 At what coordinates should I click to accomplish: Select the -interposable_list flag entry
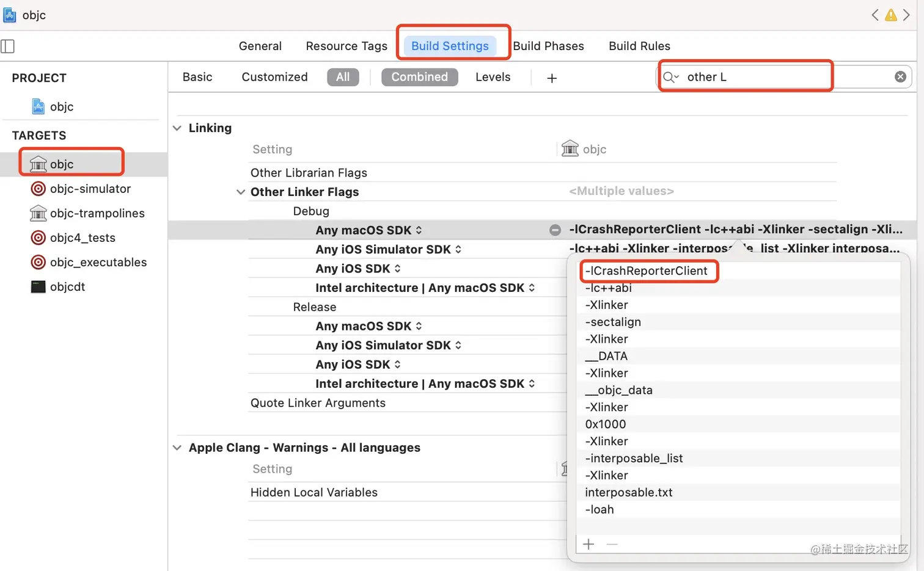(738, 459)
